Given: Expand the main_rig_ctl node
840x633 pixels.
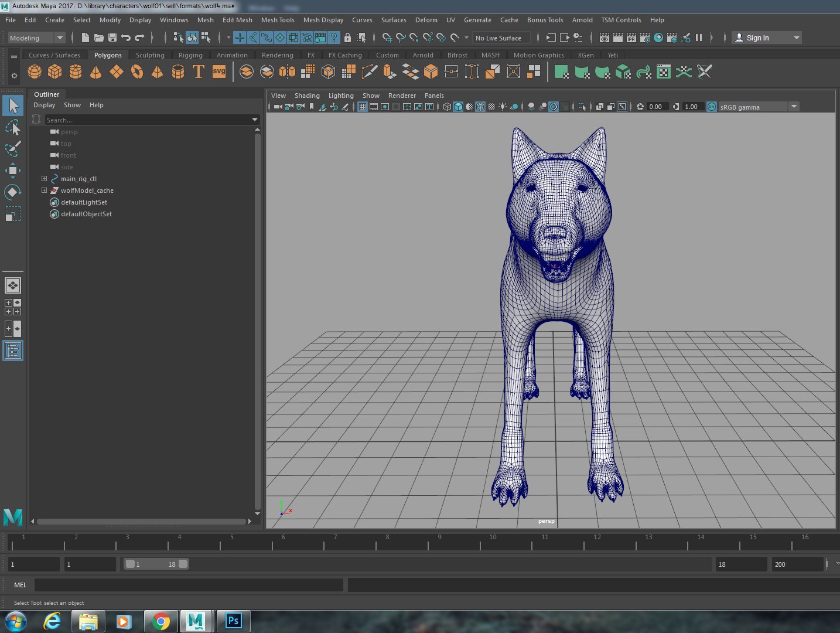Looking at the screenshot, I should coord(44,179).
